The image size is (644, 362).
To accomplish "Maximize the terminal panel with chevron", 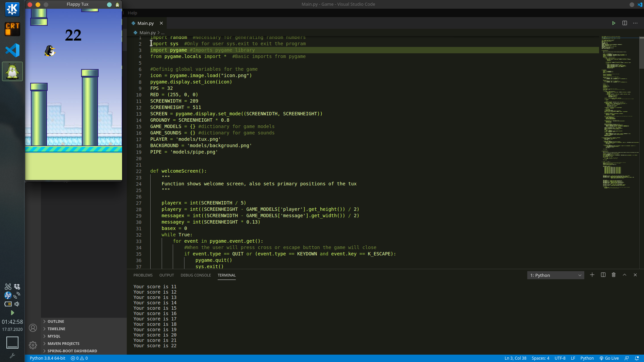I will click(x=624, y=275).
